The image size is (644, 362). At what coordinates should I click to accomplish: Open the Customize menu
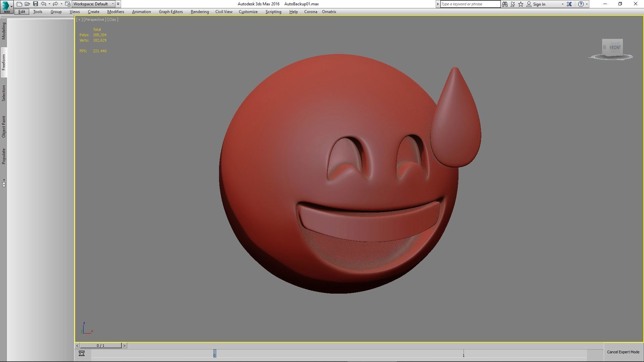coord(248,12)
